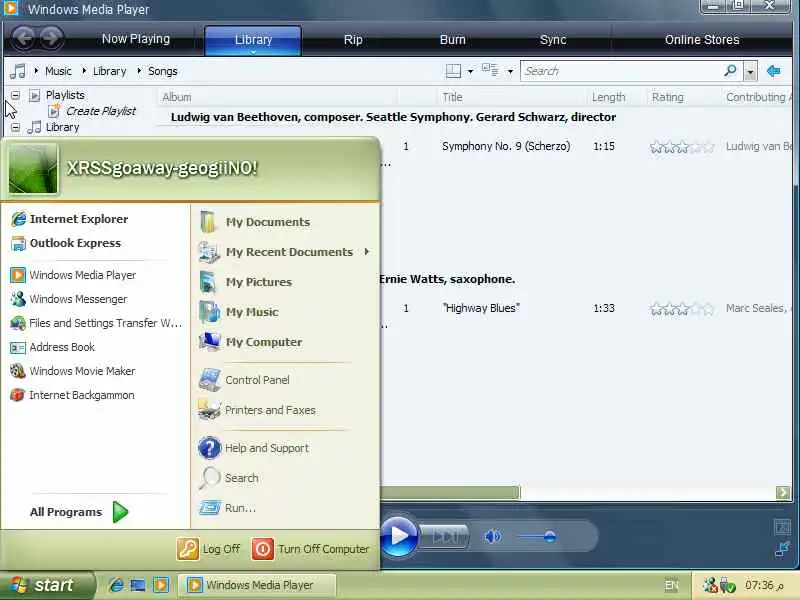Select the Library tab
The image size is (800, 600).
click(253, 40)
